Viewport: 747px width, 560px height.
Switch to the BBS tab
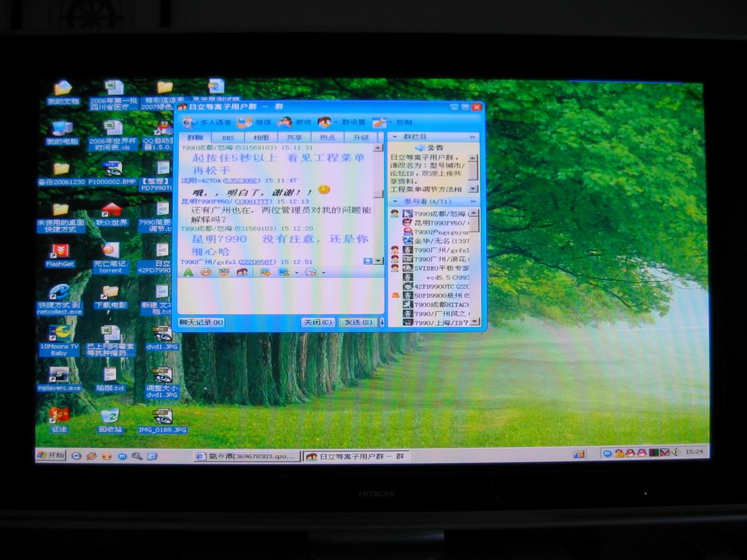coord(228,137)
